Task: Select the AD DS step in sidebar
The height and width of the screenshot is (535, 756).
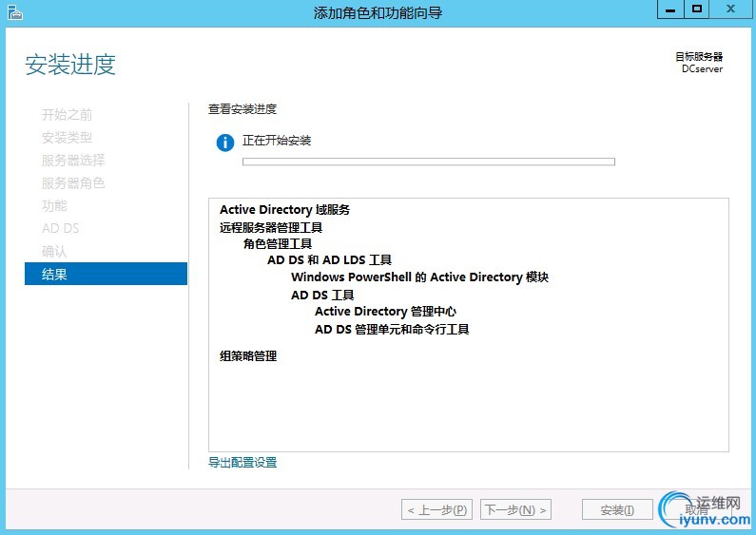Action: 61,228
